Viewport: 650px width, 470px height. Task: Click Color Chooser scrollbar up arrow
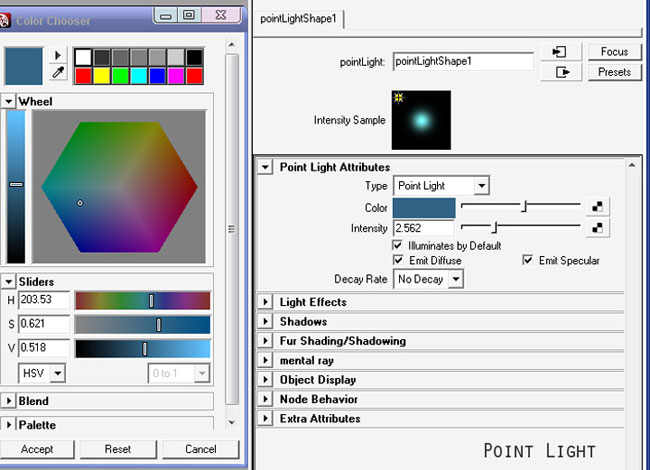click(232, 44)
